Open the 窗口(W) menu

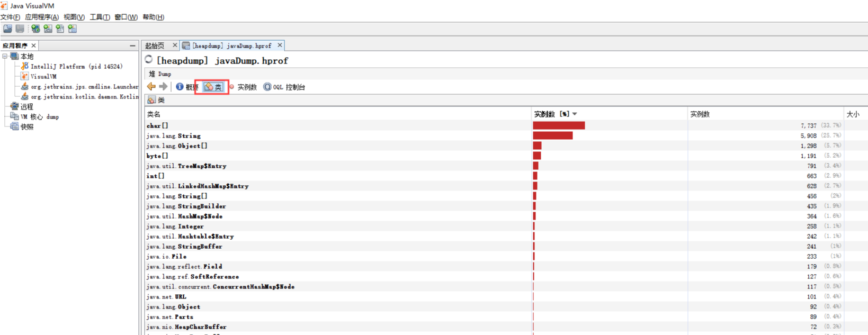(126, 17)
